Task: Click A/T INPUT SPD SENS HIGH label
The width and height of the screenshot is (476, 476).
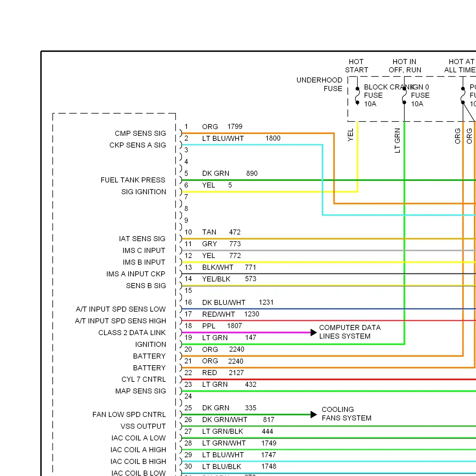Action: 120,321
